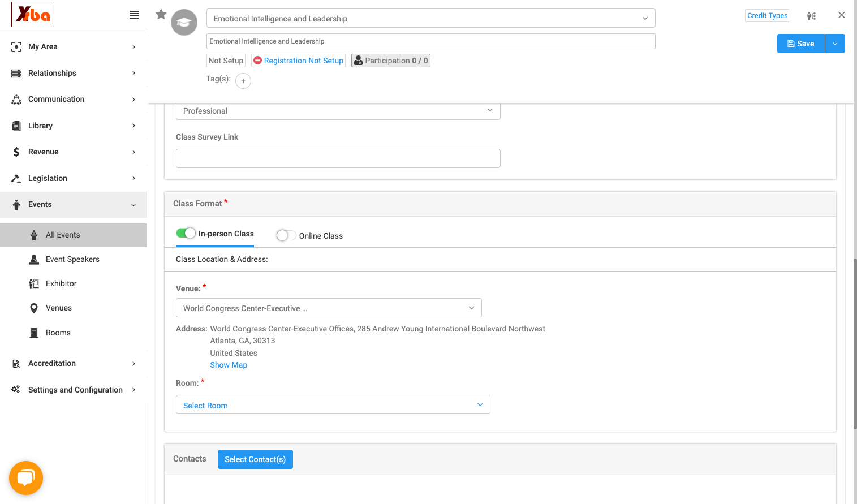857x504 pixels.
Task: Open the Professional type dropdown
Action: [338, 111]
